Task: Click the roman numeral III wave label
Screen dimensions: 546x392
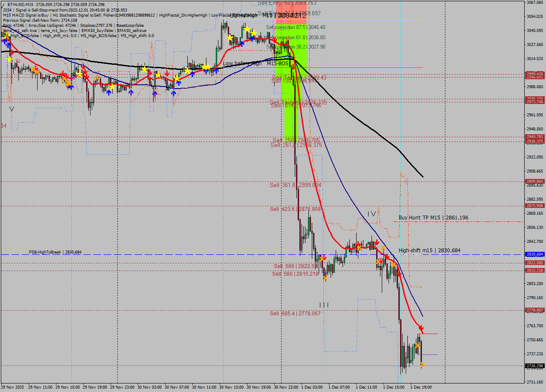Action: [x=324, y=305]
